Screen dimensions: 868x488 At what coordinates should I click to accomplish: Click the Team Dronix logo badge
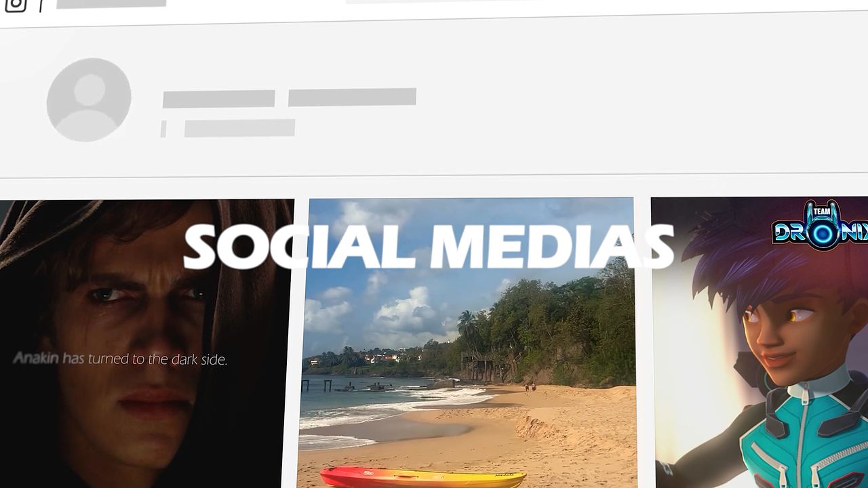point(821,225)
